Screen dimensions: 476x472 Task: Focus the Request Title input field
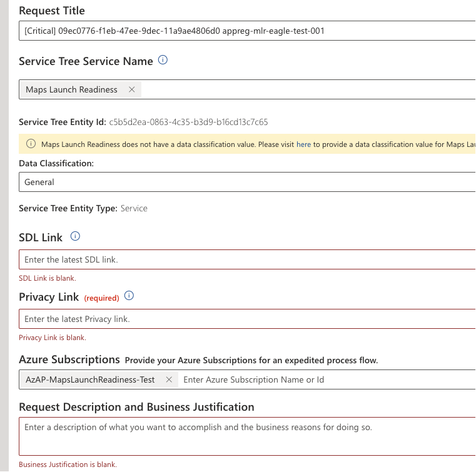click(x=247, y=31)
